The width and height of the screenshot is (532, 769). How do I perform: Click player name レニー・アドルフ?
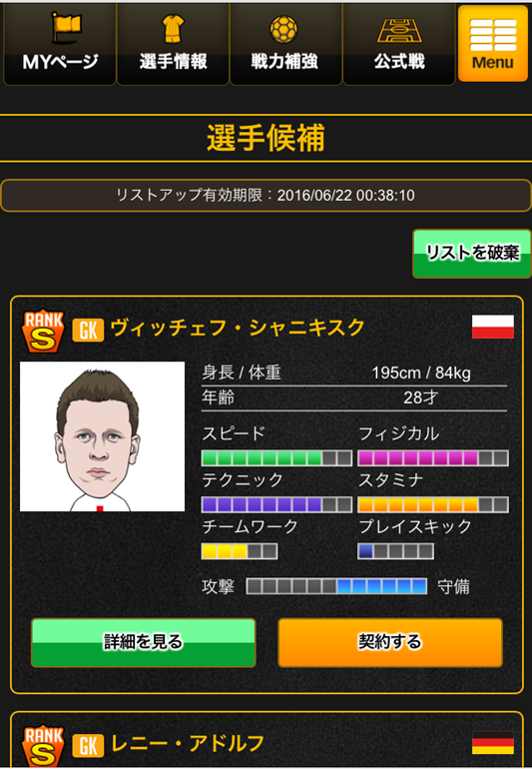pos(188,744)
